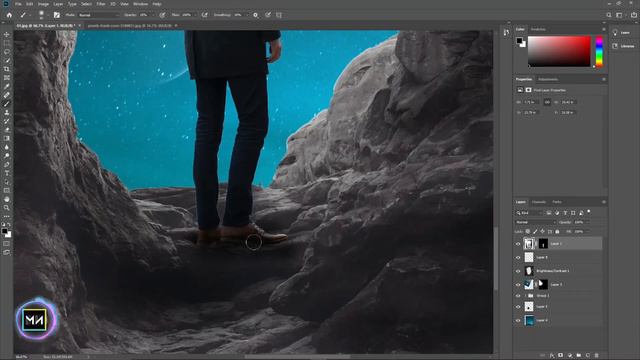640x360 pixels.
Task: Select the Zoom tool
Action: tap(7, 208)
